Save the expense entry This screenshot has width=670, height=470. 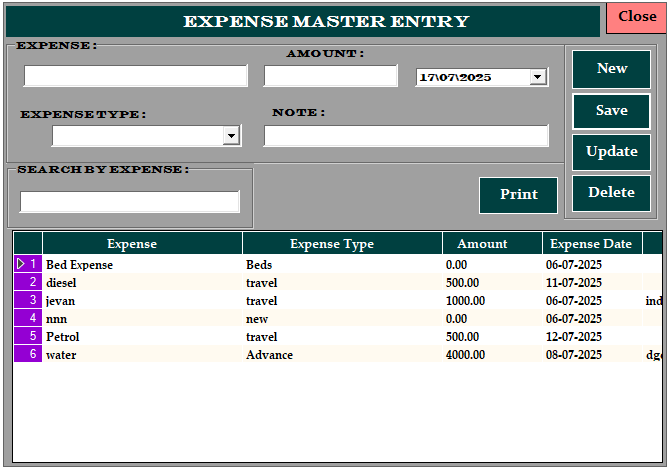pos(611,111)
